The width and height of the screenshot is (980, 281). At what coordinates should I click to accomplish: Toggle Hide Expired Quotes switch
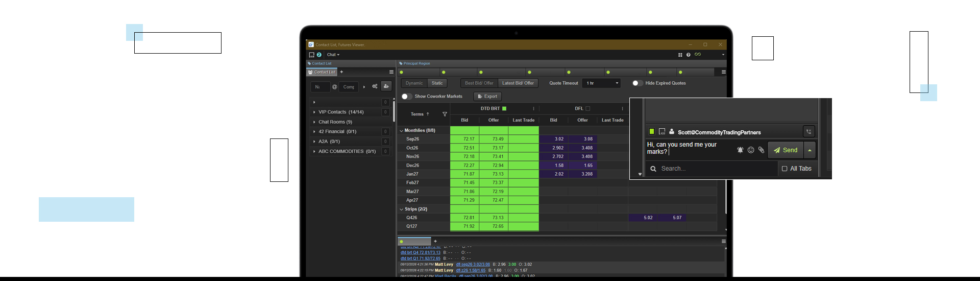(x=638, y=83)
